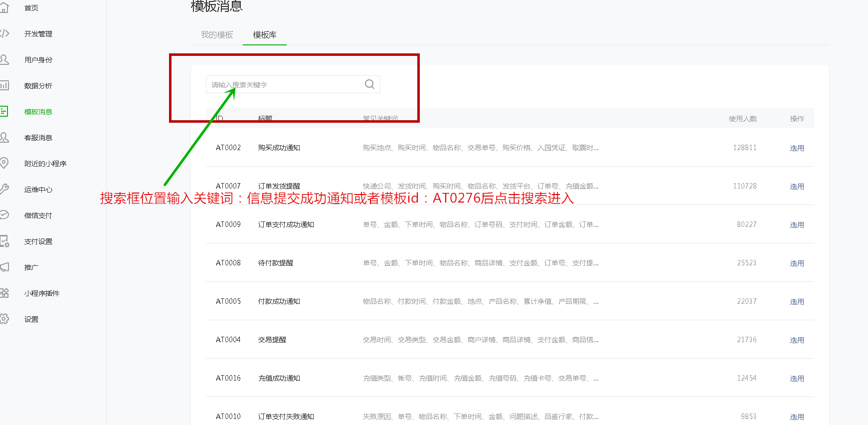Click 选用 for AT0016 充值成功通知

click(796, 379)
